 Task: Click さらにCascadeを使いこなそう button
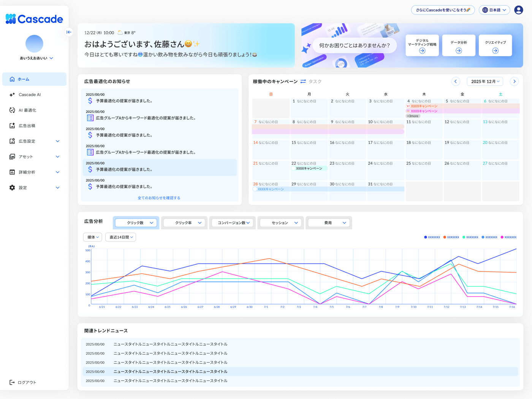443,10
